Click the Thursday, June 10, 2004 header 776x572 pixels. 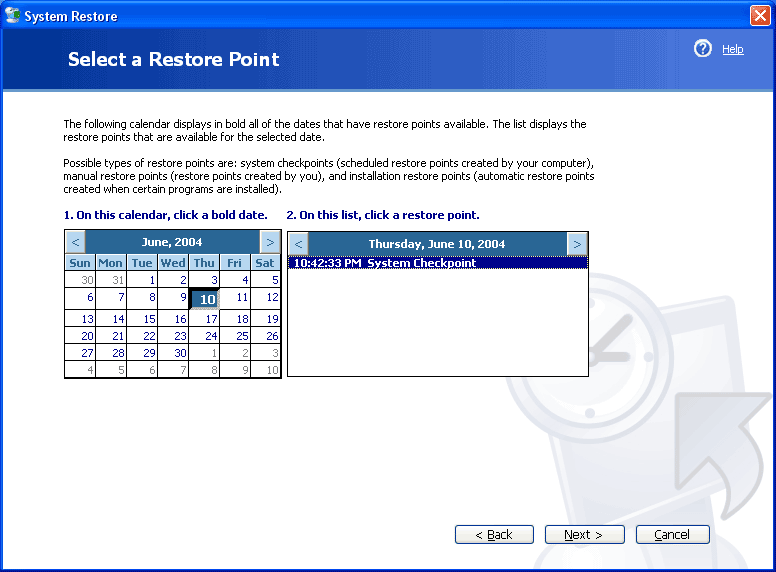point(437,244)
